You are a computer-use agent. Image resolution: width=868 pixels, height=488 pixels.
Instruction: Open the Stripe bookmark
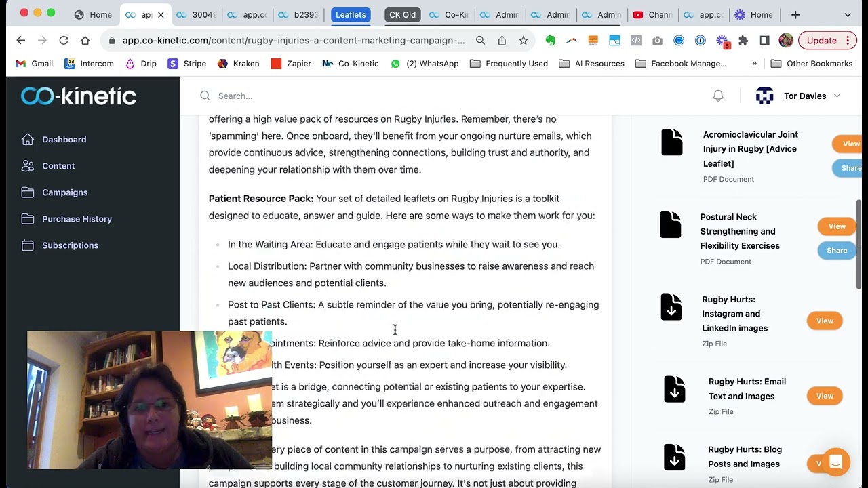coord(186,64)
